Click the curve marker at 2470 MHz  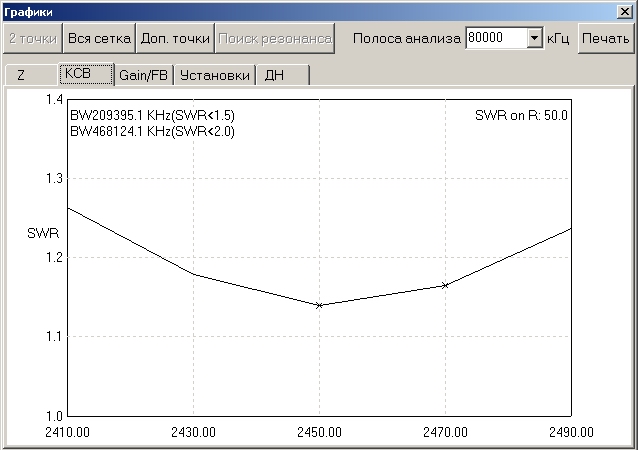[x=445, y=285]
